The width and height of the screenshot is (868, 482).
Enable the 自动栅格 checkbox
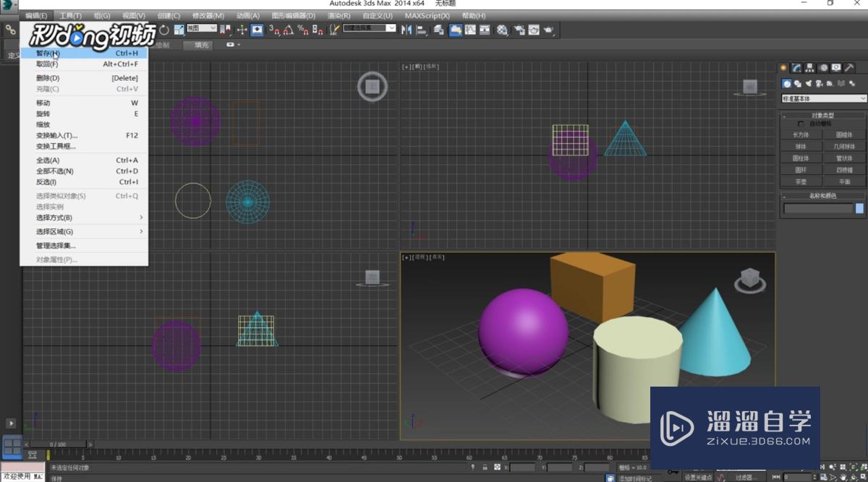[x=801, y=124]
